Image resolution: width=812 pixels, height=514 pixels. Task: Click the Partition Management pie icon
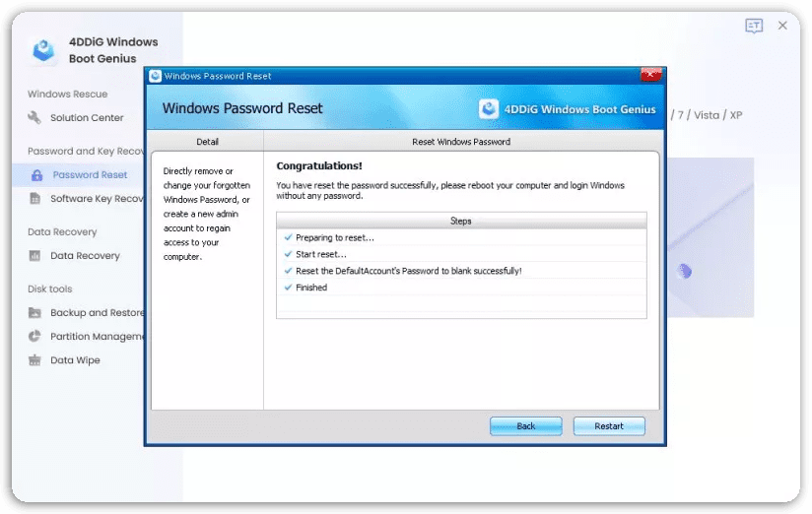[34, 336]
